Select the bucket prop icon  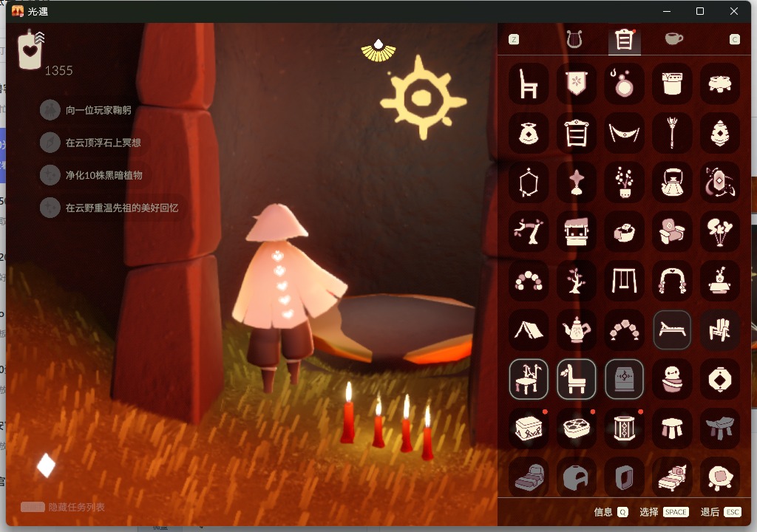click(671, 83)
